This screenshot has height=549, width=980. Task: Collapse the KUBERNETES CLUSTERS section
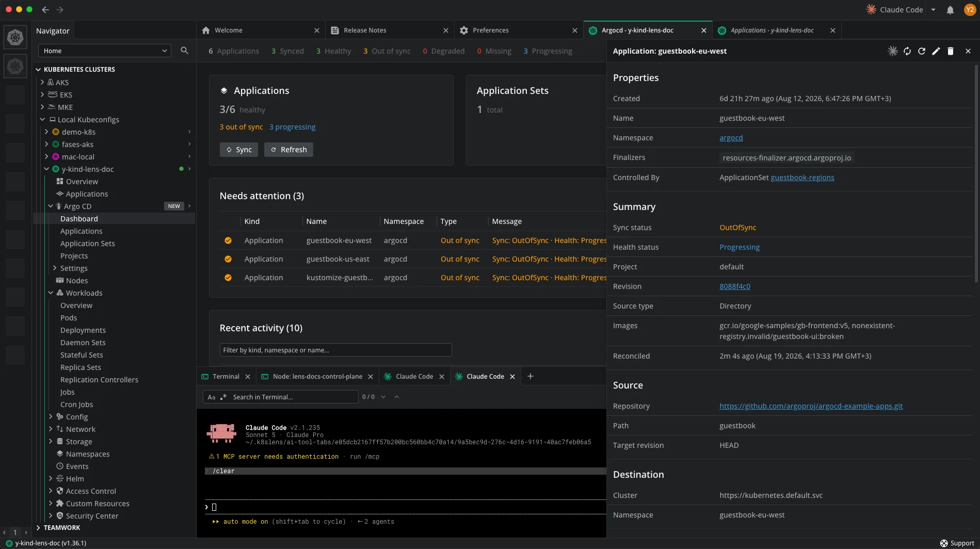38,69
